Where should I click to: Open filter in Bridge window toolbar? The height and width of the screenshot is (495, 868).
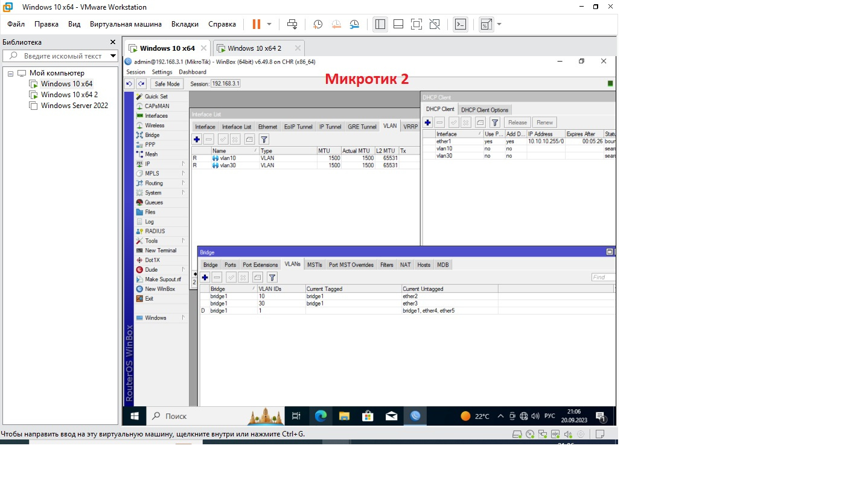272,278
